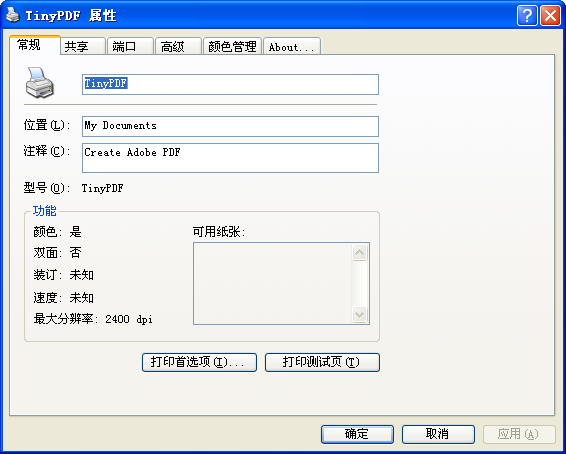Close the TinyPDF properties dialog
This screenshot has height=454, width=566.
click(x=550, y=16)
